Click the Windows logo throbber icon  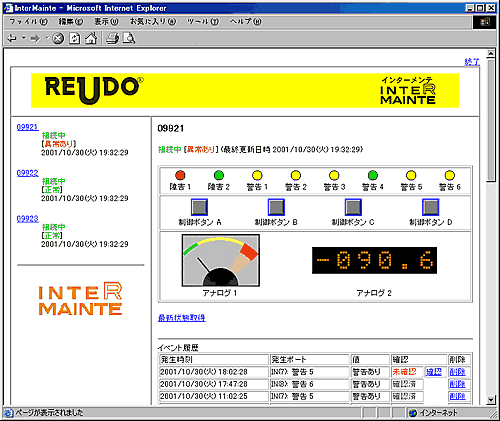484,22
